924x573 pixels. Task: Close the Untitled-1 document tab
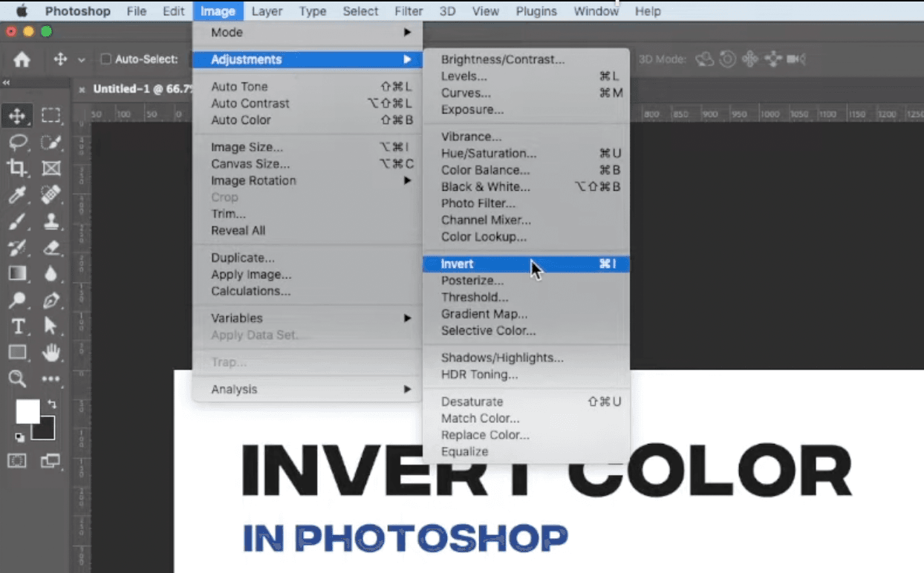point(82,89)
